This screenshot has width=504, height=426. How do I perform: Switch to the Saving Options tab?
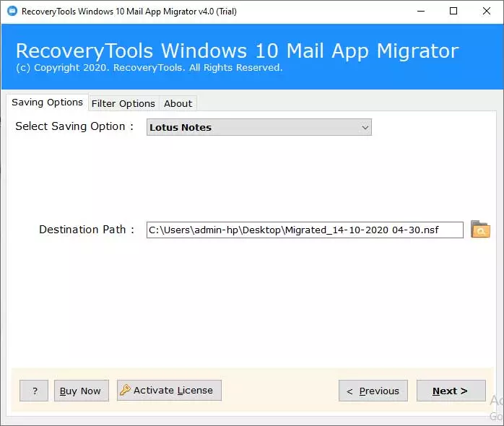(x=47, y=103)
